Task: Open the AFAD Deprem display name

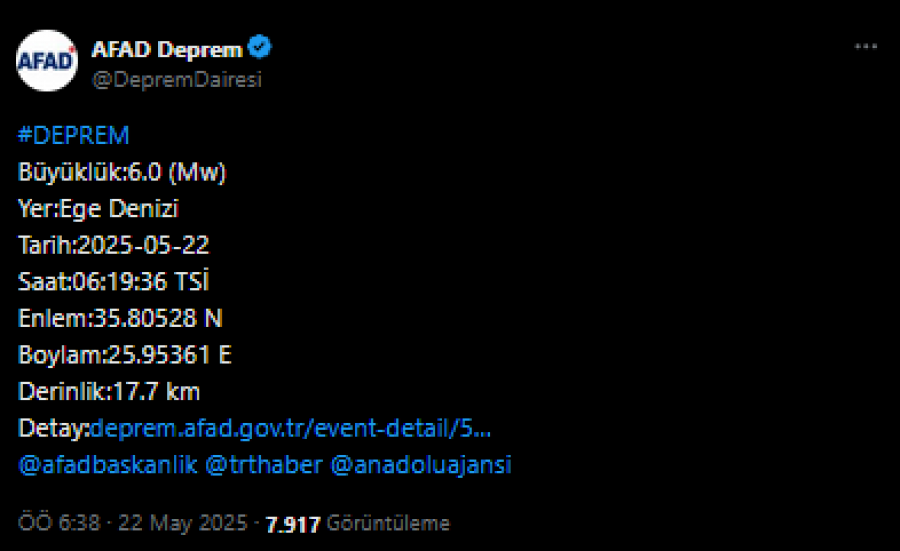Action: tap(167, 49)
